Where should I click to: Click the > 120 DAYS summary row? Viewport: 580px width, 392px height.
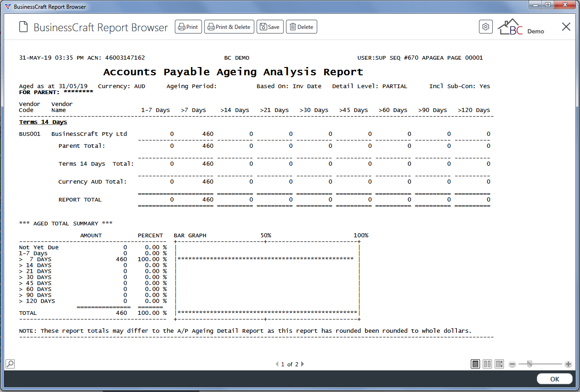pyautogui.click(x=93, y=301)
